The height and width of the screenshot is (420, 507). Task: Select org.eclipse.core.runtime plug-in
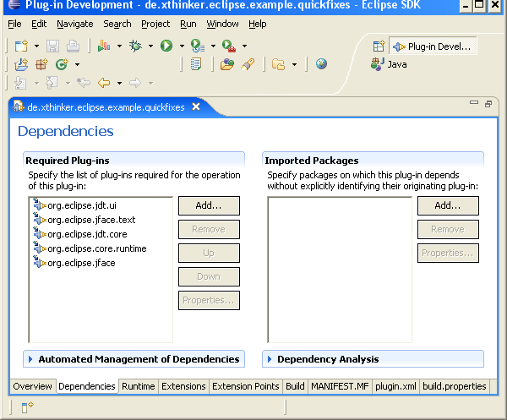pyautogui.click(x=90, y=248)
